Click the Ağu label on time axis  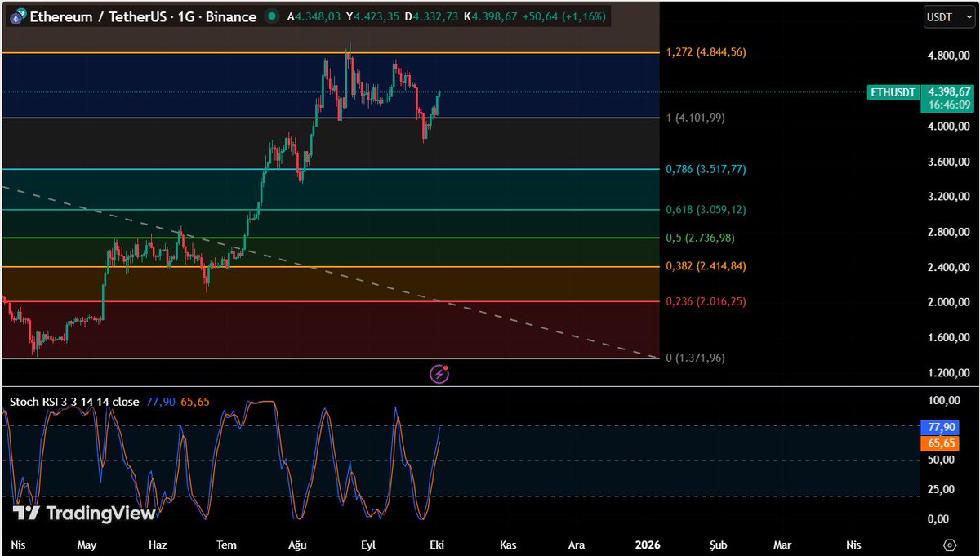pos(296,545)
